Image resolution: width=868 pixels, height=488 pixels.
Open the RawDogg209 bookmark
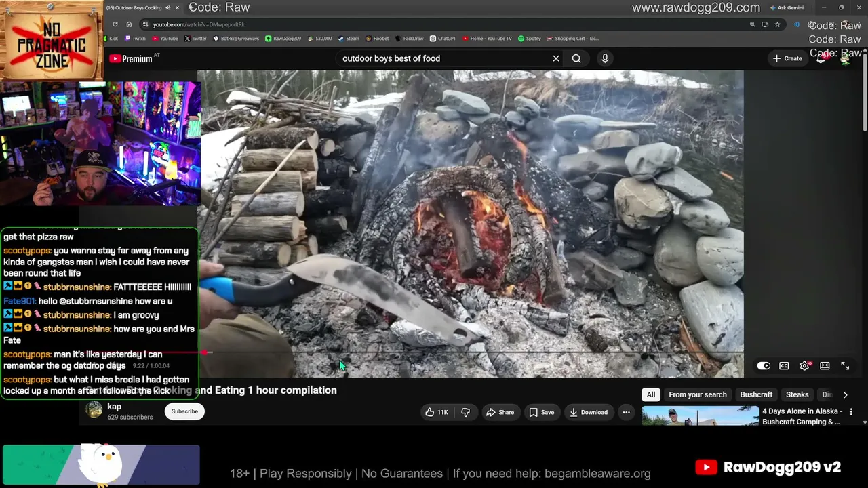click(x=283, y=39)
